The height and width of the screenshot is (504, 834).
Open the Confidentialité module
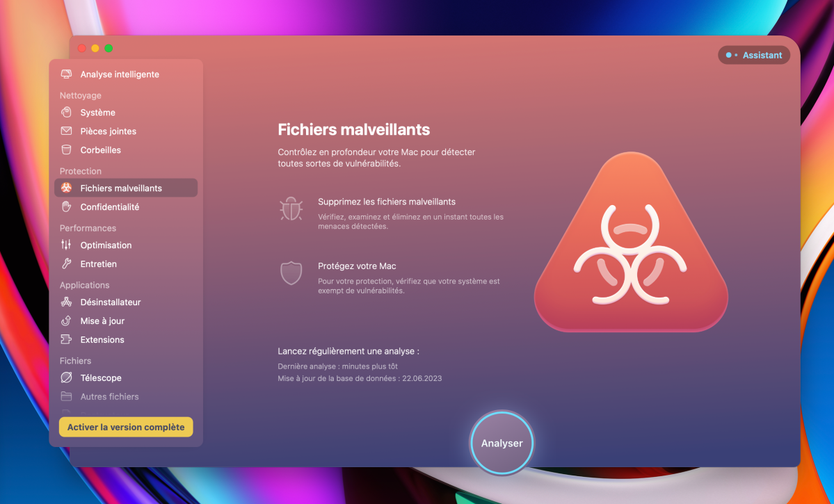126,206
